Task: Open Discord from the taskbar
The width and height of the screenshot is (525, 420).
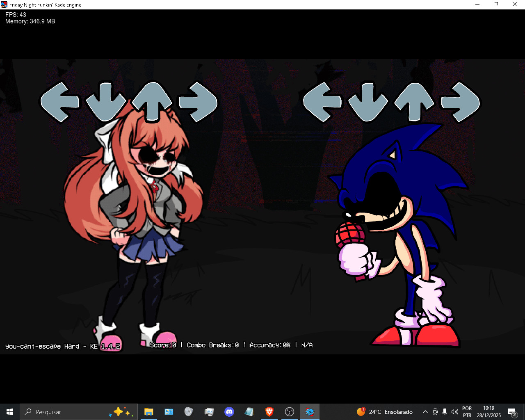Action: 229,411
